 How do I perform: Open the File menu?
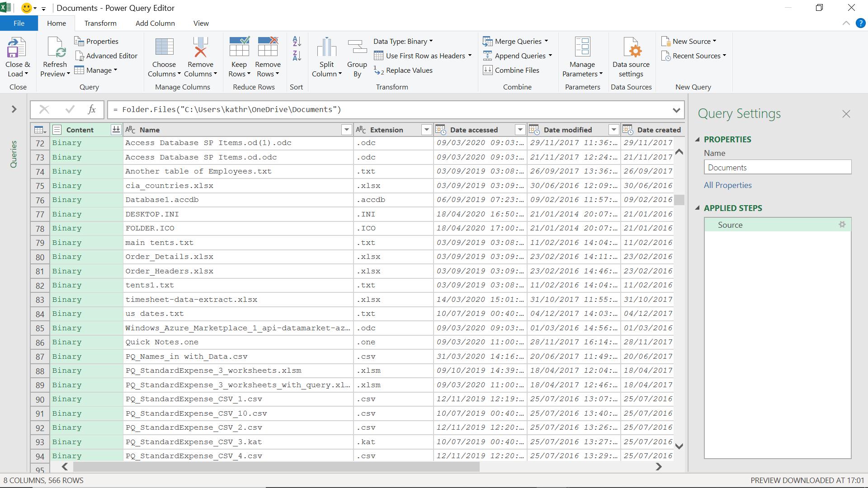(x=19, y=23)
